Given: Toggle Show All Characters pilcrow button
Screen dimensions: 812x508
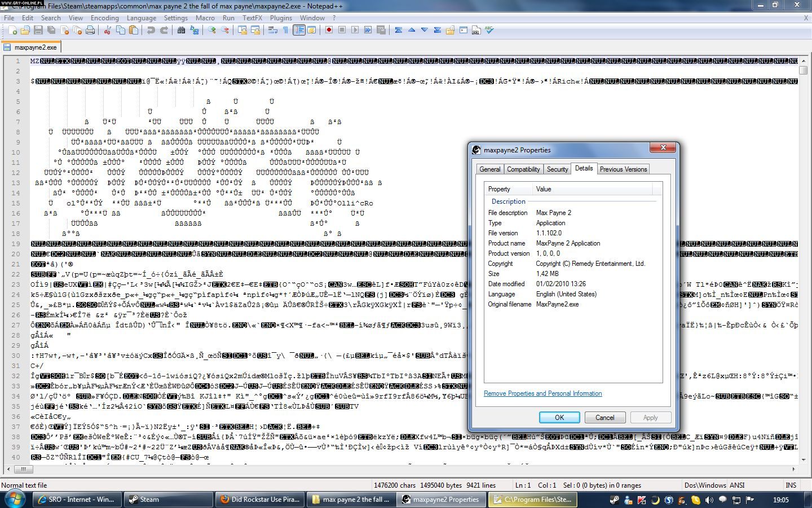Looking at the screenshot, I should pyautogui.click(x=286, y=30).
